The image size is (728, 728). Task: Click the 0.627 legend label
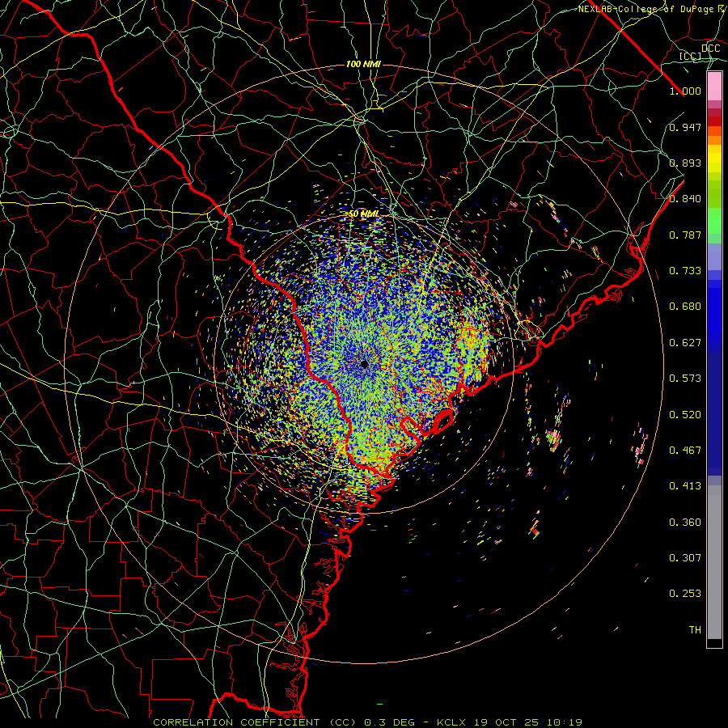tap(685, 343)
